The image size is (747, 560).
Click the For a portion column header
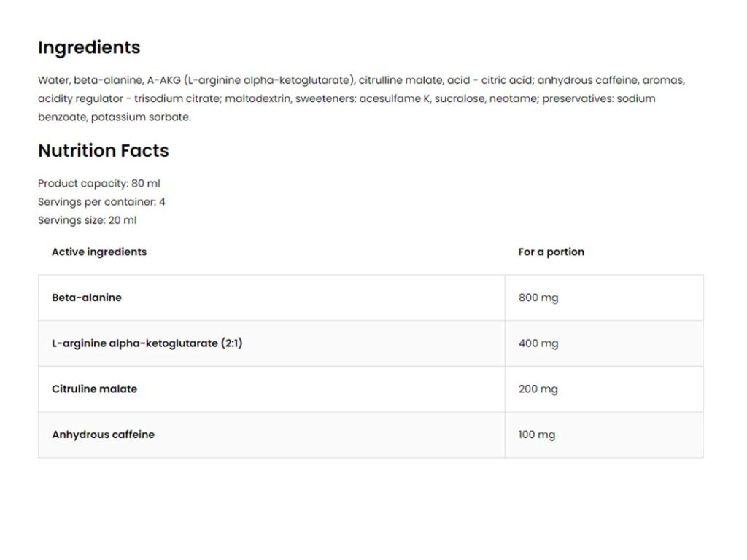pyautogui.click(x=551, y=252)
